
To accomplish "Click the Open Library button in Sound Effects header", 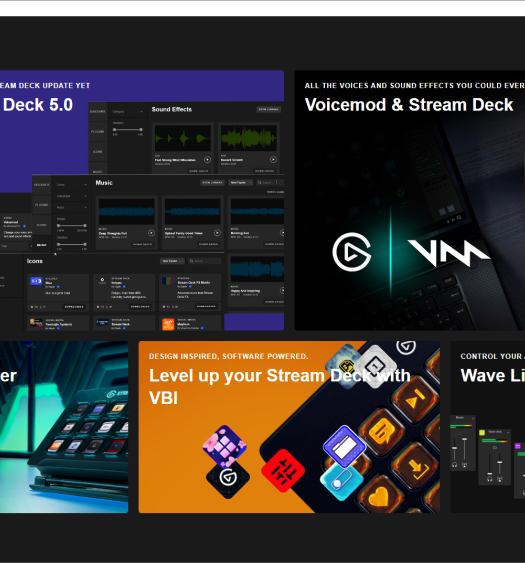I will point(269,110).
